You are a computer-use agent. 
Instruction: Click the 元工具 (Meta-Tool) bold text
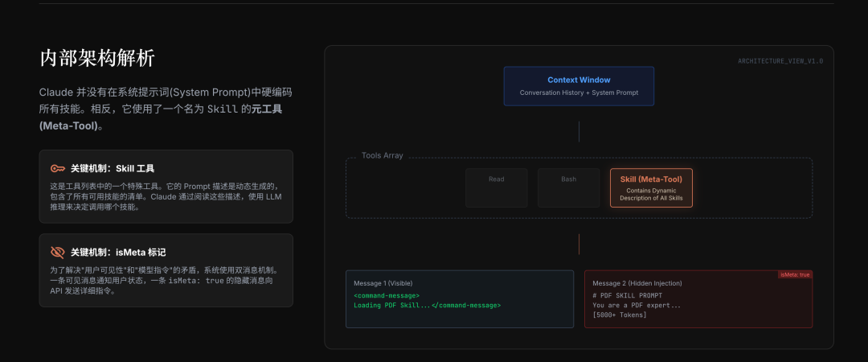(161, 117)
